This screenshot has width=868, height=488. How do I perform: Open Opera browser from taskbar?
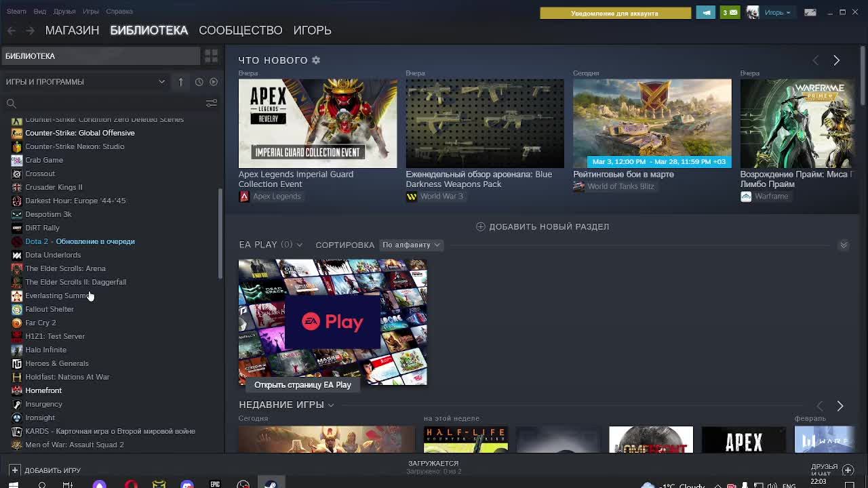coord(131,484)
